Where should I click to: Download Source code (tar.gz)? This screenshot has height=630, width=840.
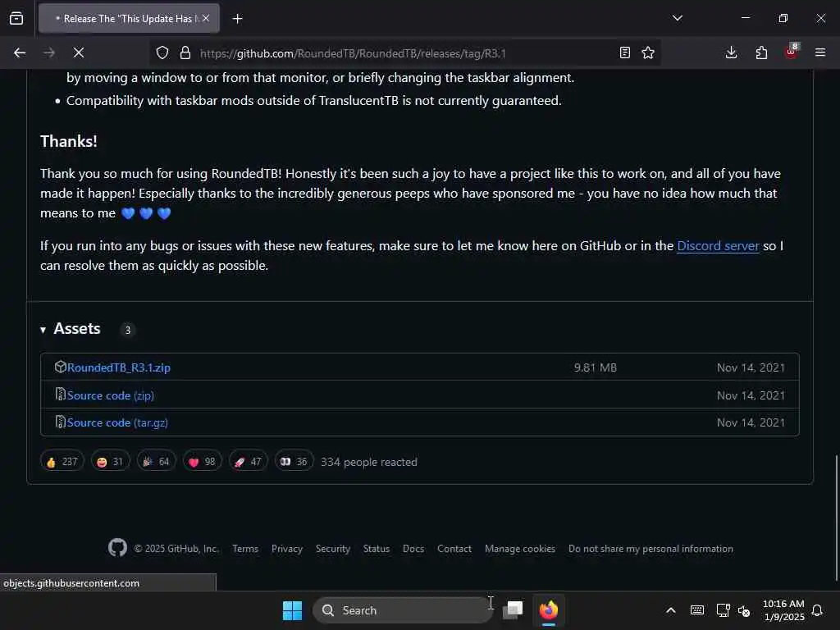pyautogui.click(x=117, y=422)
